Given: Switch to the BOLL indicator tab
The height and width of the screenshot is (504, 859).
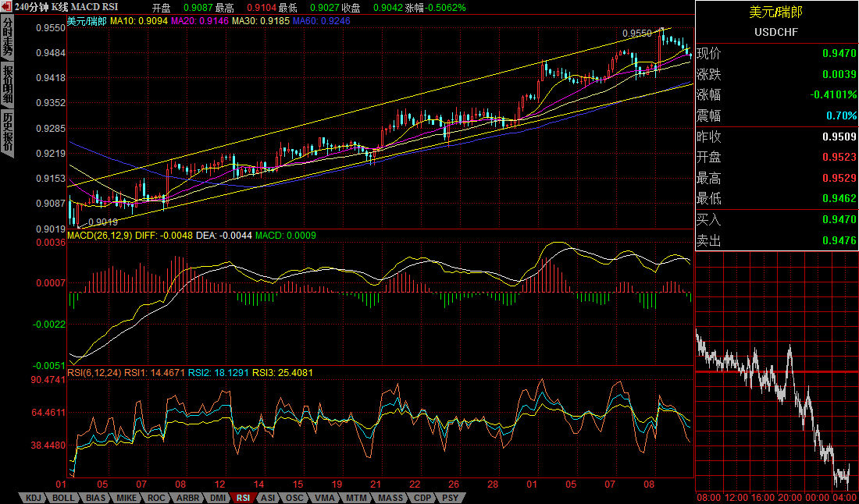Looking at the screenshot, I should [x=64, y=498].
